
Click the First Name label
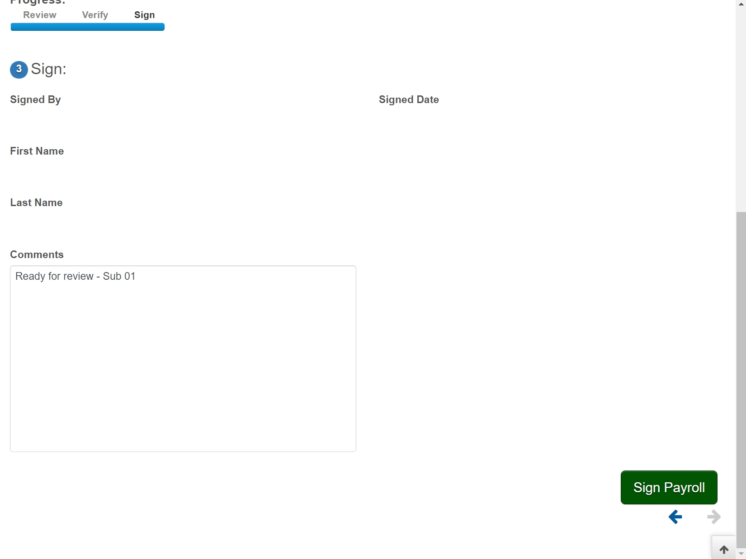(37, 151)
